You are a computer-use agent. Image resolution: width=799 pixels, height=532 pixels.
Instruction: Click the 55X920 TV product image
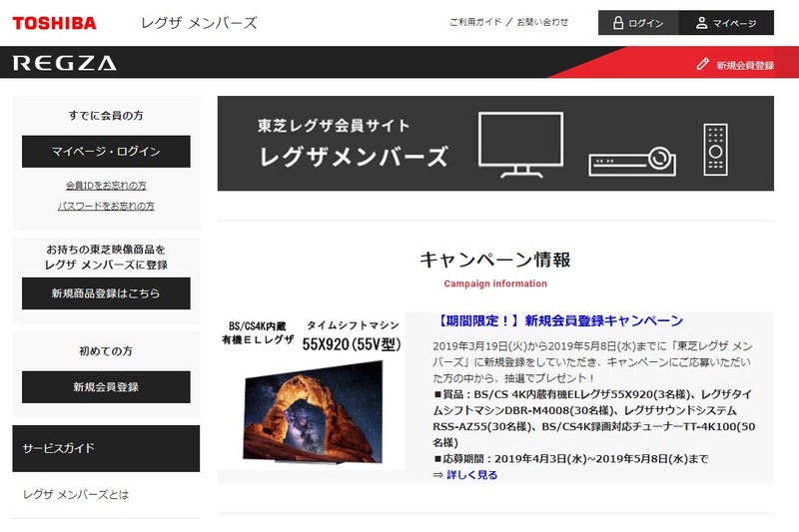pyautogui.click(x=314, y=412)
